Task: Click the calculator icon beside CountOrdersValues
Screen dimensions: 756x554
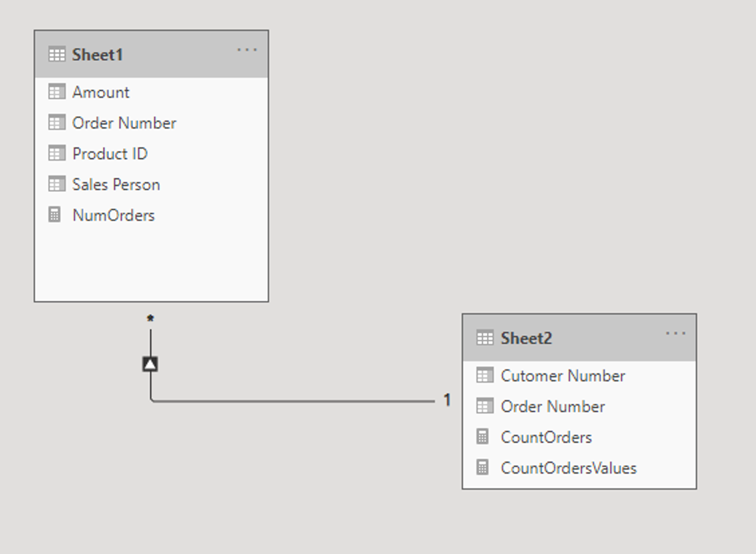Action: (x=482, y=467)
